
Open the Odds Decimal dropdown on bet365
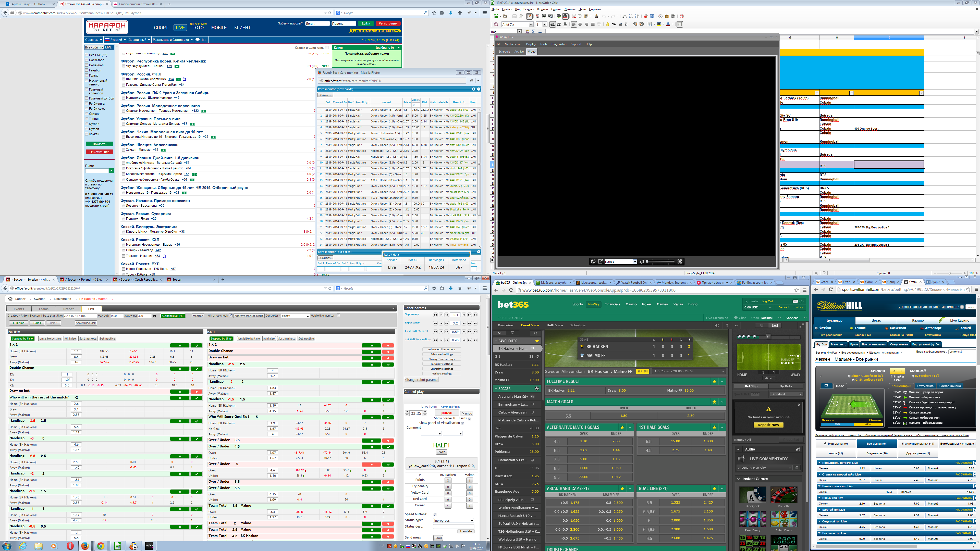point(766,318)
